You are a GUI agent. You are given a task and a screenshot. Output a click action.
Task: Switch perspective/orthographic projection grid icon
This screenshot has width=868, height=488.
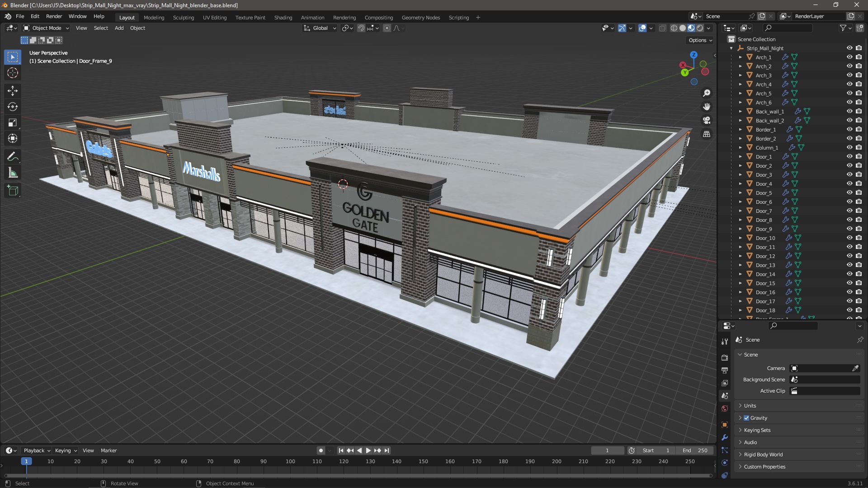(707, 134)
